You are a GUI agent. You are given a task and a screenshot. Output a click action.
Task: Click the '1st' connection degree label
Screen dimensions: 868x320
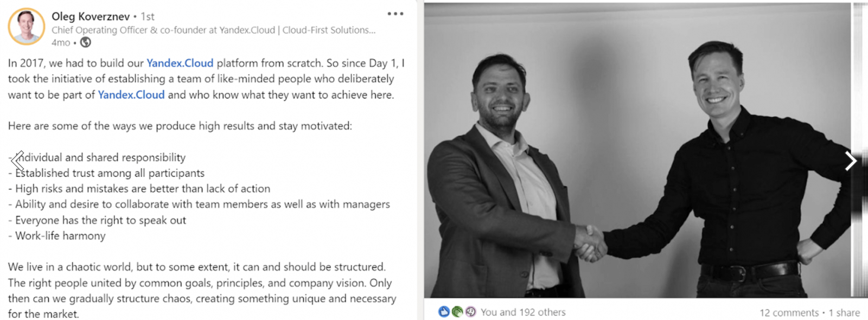pos(148,17)
